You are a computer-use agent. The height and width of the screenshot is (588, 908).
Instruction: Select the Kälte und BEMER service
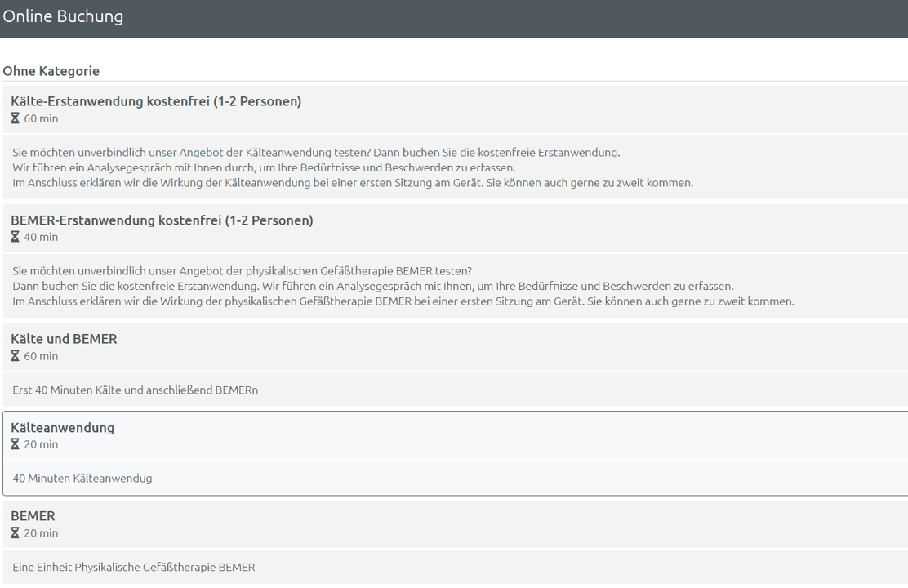pyautogui.click(x=64, y=339)
